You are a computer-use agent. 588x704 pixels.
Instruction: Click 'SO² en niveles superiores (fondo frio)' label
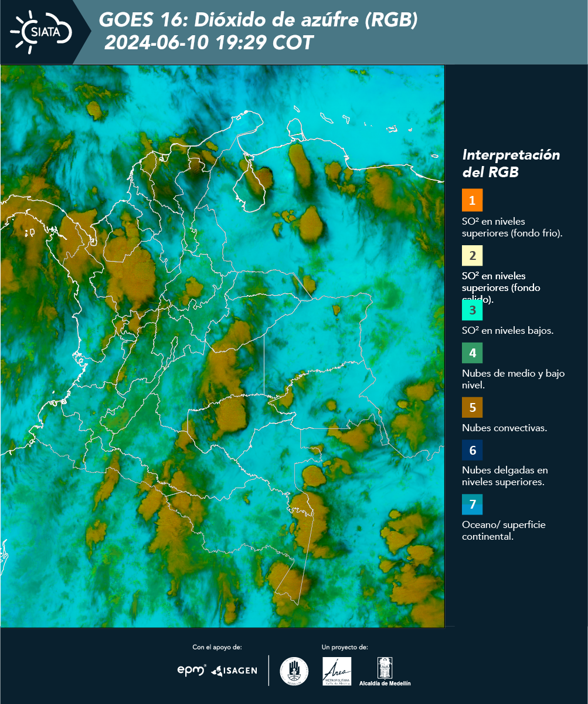tap(512, 227)
